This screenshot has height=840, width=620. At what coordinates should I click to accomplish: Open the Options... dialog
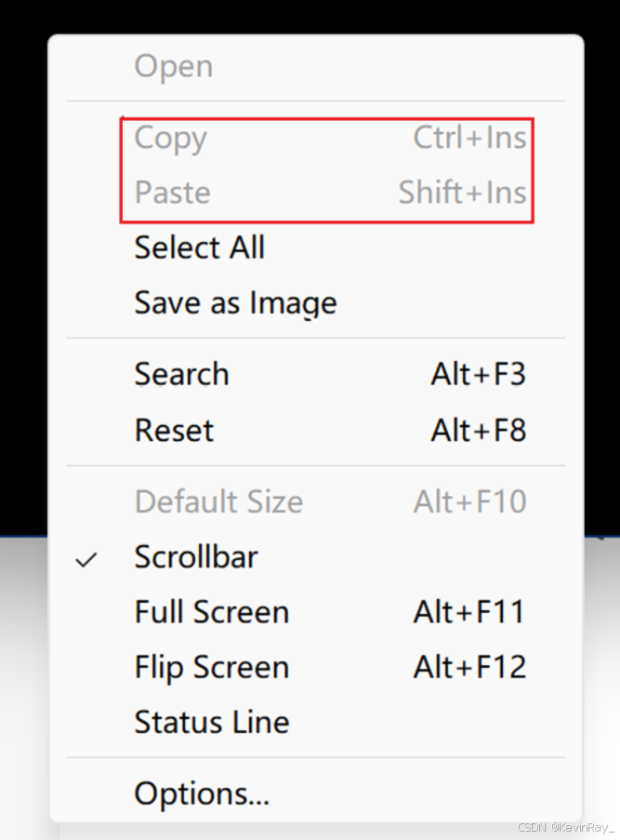click(315, 793)
